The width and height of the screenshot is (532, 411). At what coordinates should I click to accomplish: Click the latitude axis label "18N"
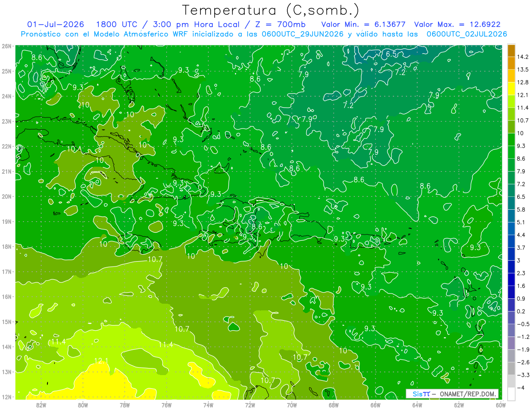click(x=6, y=247)
